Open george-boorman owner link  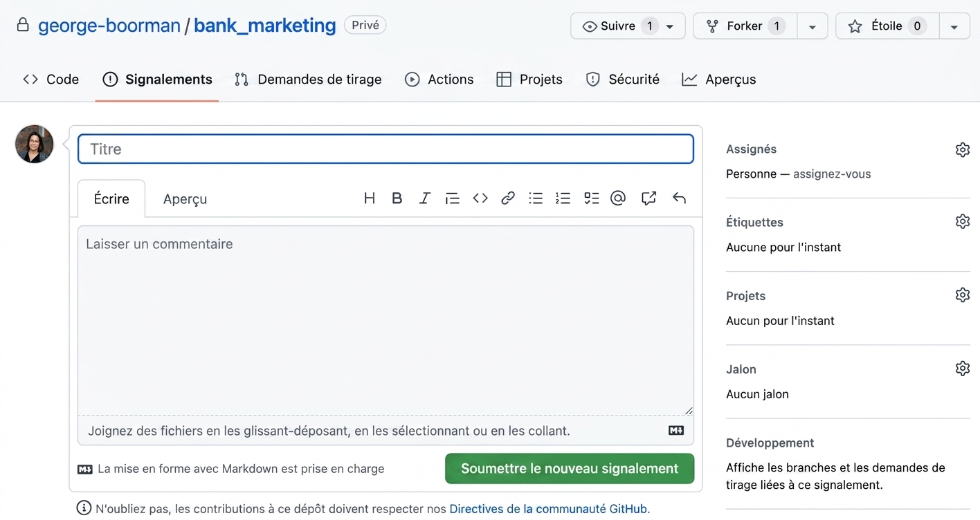pos(109,26)
